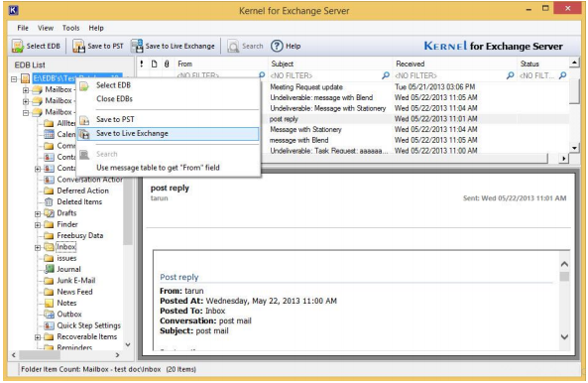588x383 pixels.
Task: Click the Search magnifier toolbar icon
Action: coord(233,47)
